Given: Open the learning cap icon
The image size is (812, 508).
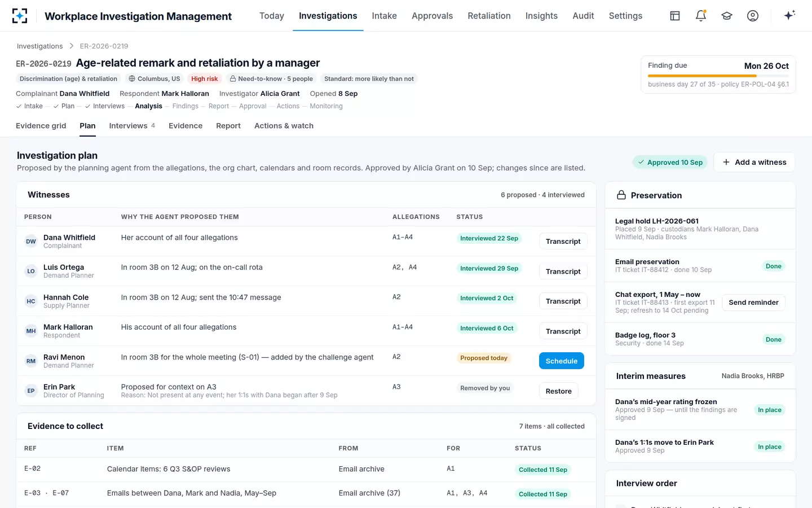Looking at the screenshot, I should [727, 16].
